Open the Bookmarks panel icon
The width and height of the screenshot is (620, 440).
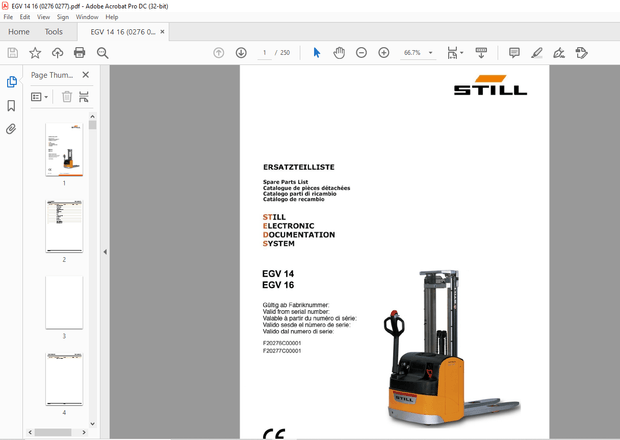point(11,106)
